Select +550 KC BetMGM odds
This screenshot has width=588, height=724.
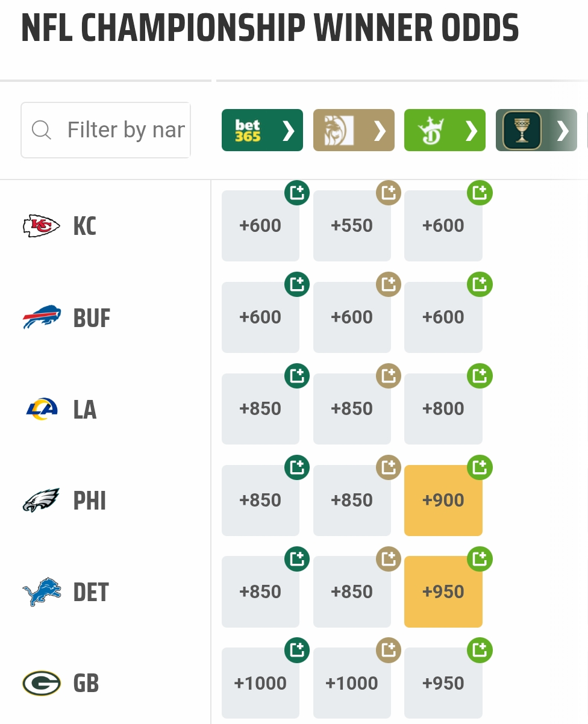(x=352, y=226)
